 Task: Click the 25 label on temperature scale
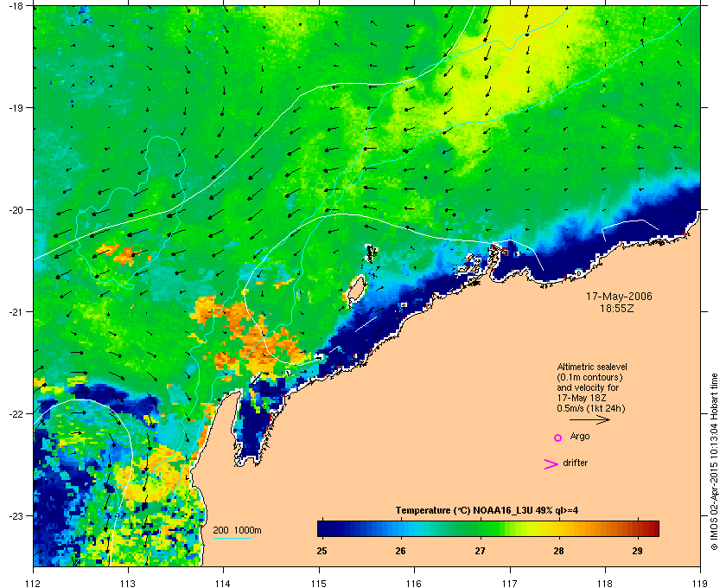[x=322, y=551]
